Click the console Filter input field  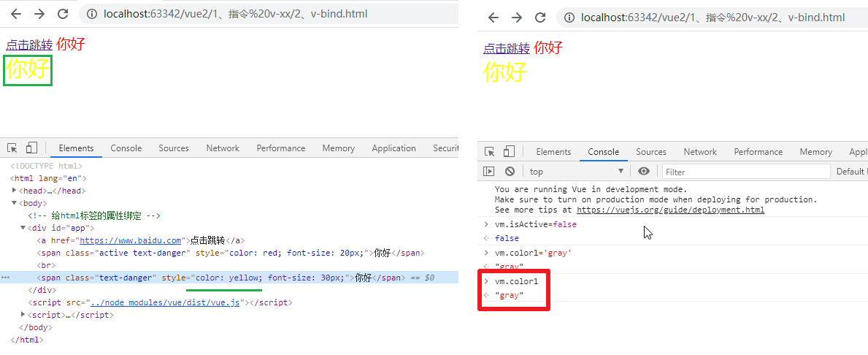(x=746, y=172)
